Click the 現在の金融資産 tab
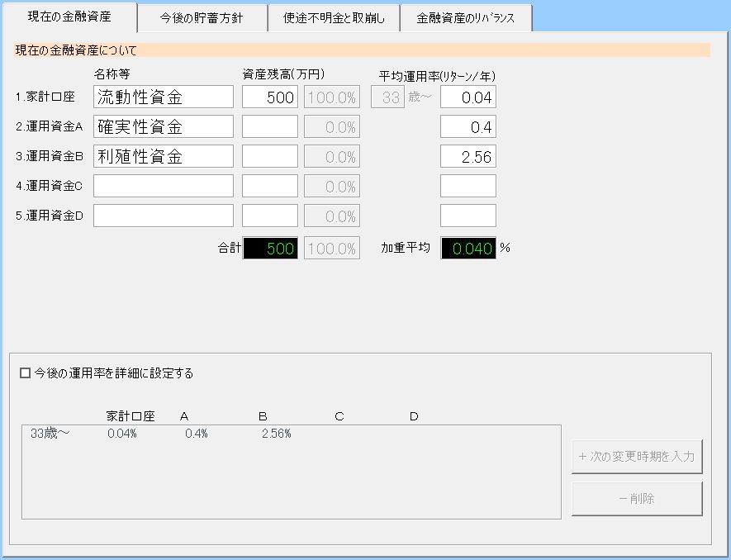The height and width of the screenshot is (560, 731). pyautogui.click(x=69, y=17)
